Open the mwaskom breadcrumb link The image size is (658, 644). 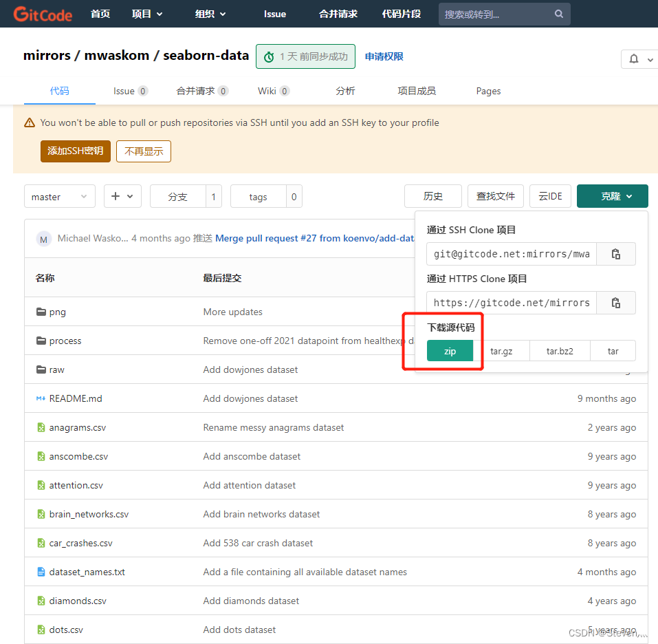117,56
